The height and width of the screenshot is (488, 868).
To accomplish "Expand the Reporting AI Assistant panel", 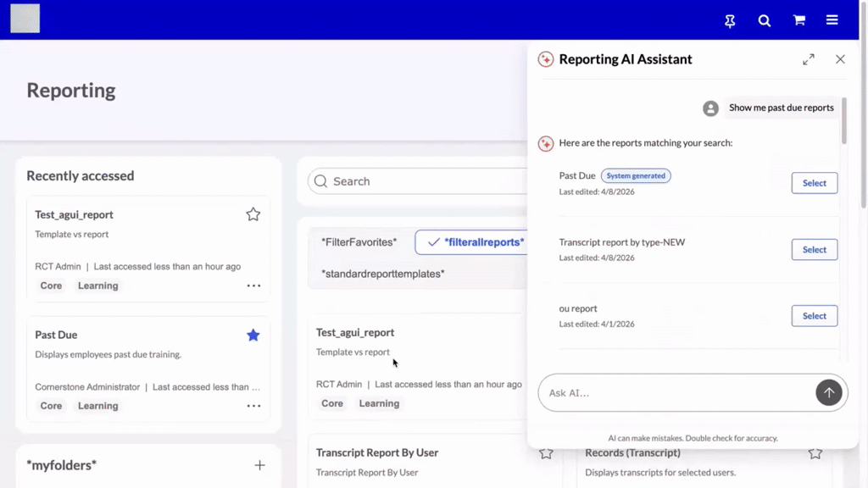I will tap(808, 59).
